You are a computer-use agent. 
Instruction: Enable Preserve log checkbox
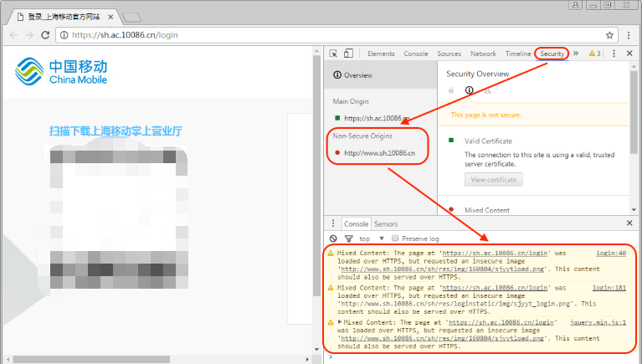(395, 238)
